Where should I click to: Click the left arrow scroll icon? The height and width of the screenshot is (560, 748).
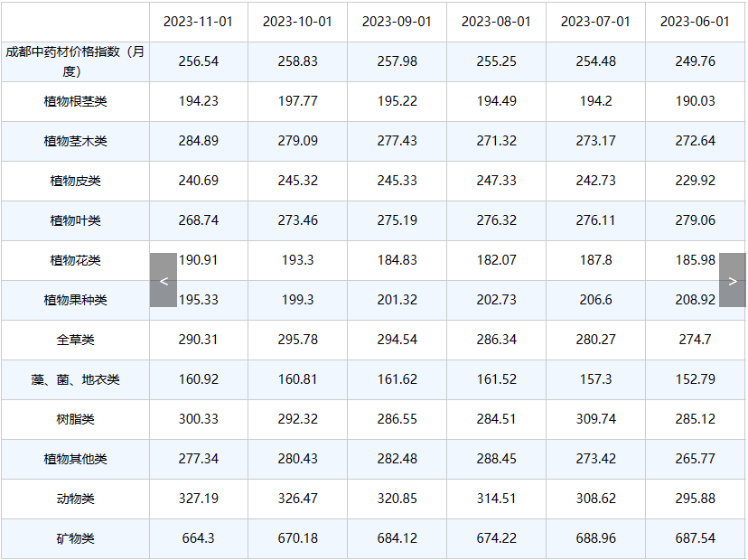[164, 280]
